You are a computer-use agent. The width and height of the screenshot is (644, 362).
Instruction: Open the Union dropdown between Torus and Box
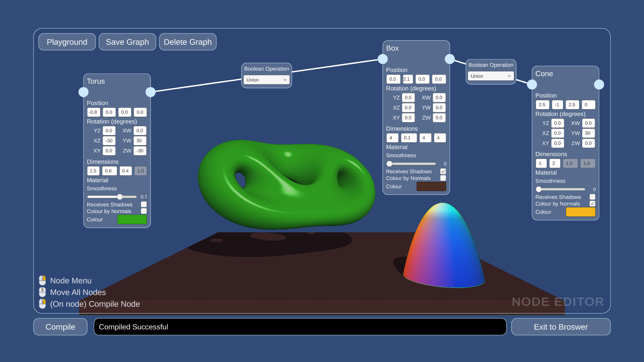pyautogui.click(x=266, y=80)
